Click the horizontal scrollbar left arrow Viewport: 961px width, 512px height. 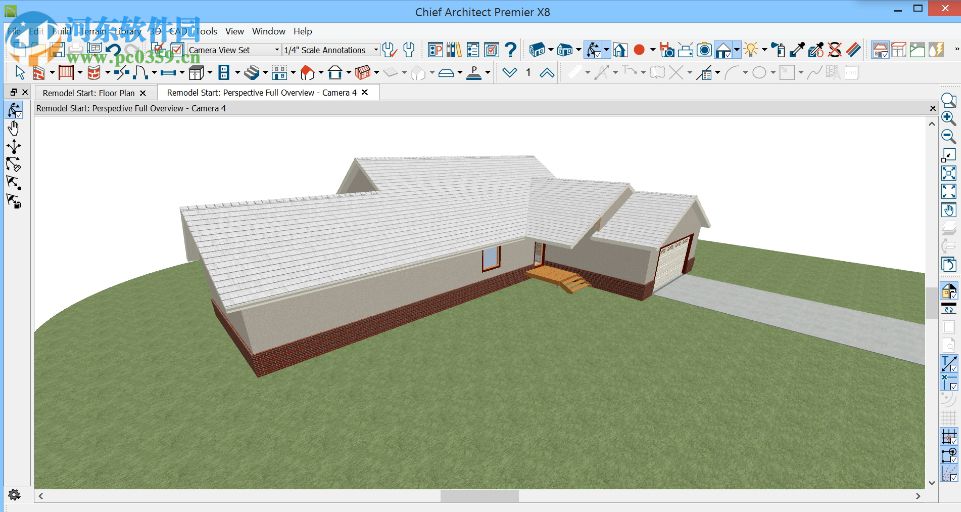(41, 495)
